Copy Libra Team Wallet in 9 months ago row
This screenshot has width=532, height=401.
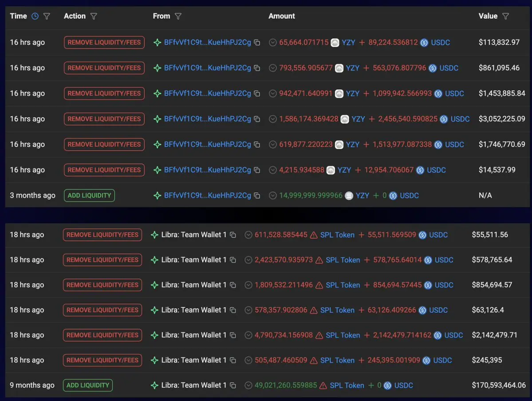coord(233,385)
